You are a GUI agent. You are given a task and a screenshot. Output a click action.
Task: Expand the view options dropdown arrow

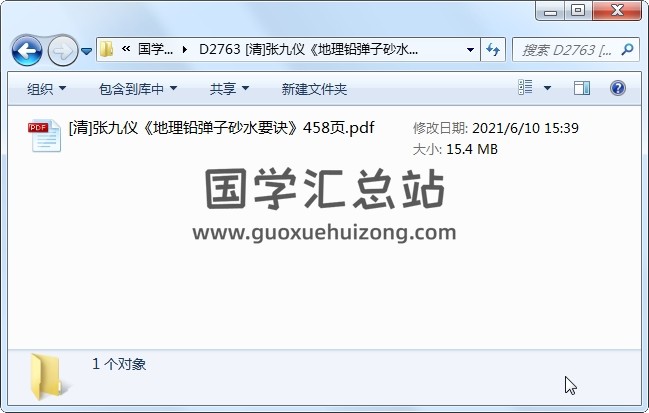[547, 88]
